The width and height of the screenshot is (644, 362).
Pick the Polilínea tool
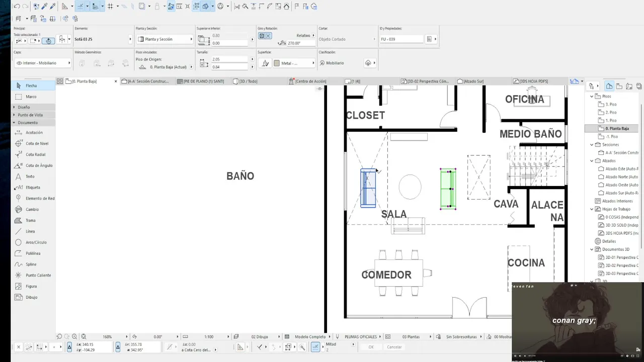33,253
